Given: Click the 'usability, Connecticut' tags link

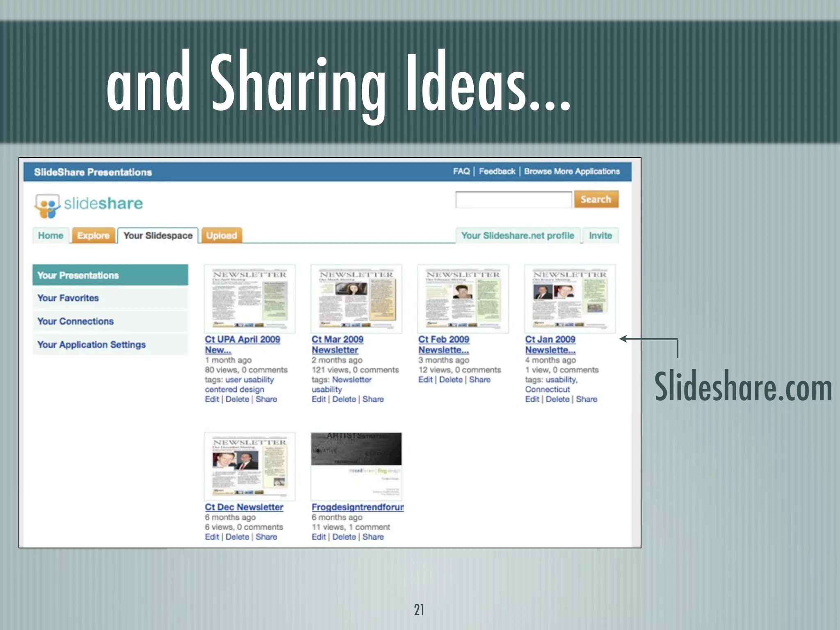Looking at the screenshot, I should [551, 385].
